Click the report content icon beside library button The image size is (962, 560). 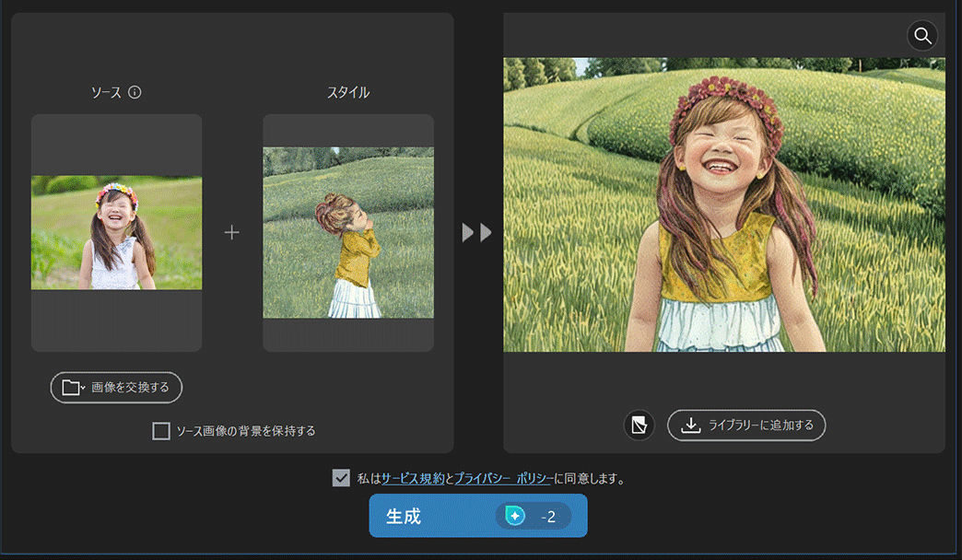coord(639,425)
